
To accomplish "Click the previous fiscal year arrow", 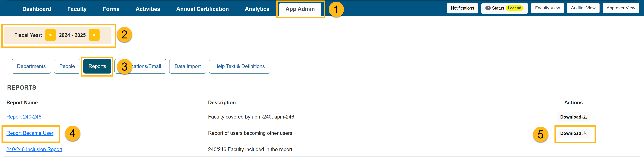I will [50, 35].
